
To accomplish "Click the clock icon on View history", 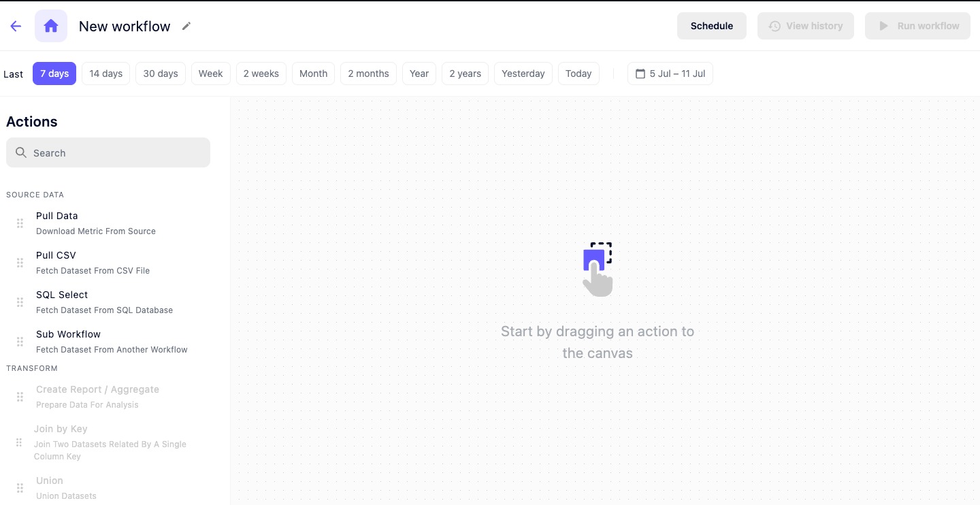I will tap(774, 25).
